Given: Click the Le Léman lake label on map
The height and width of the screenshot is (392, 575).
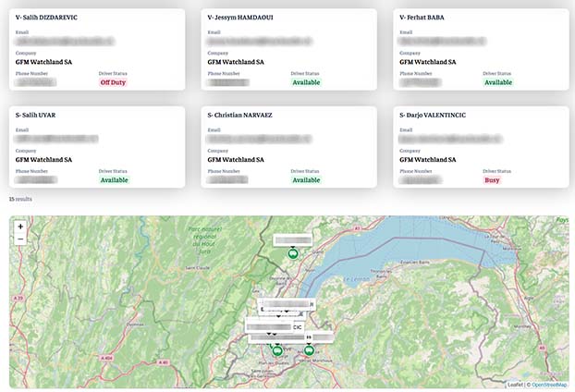Looking at the screenshot, I should click(357, 279).
